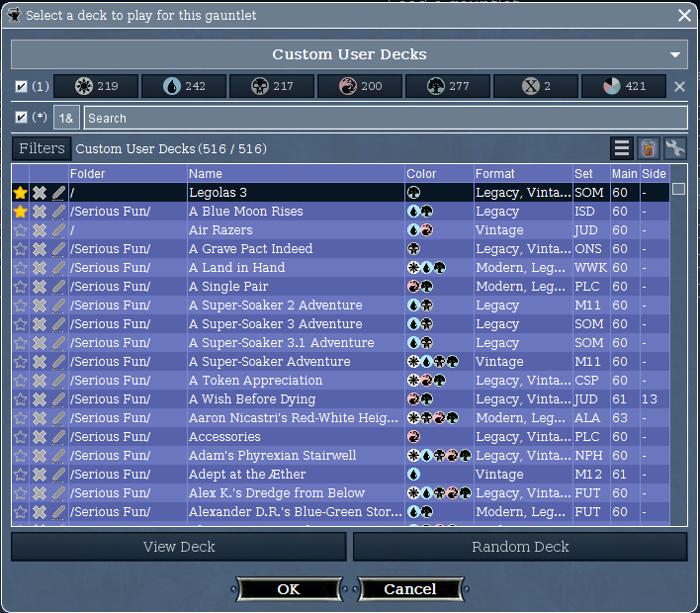Toggle the white mana filter showing 219
Image resolution: width=700 pixels, height=613 pixels.
pyautogui.click(x=96, y=86)
